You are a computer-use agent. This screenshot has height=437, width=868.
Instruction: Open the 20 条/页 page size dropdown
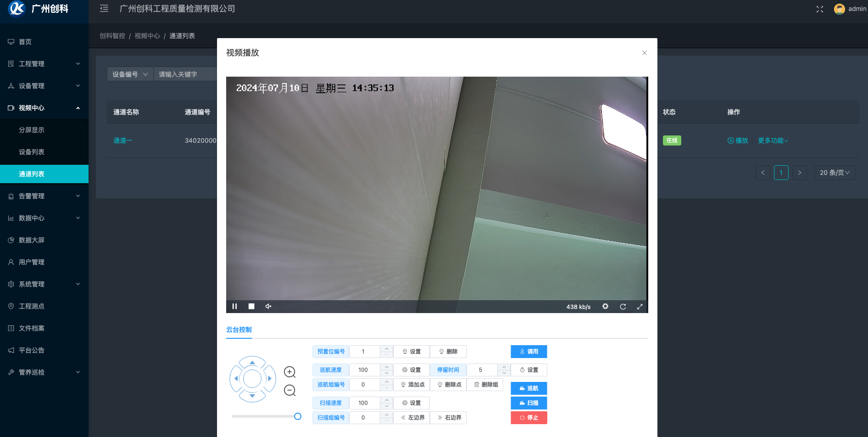pos(835,172)
